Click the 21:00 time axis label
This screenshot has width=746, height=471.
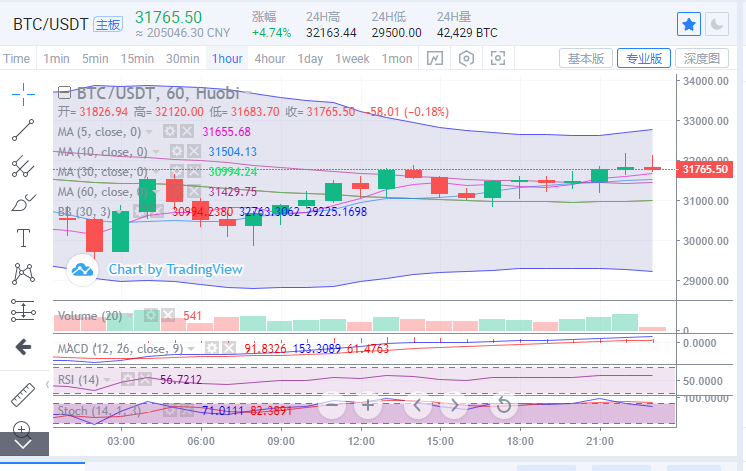pyautogui.click(x=599, y=441)
